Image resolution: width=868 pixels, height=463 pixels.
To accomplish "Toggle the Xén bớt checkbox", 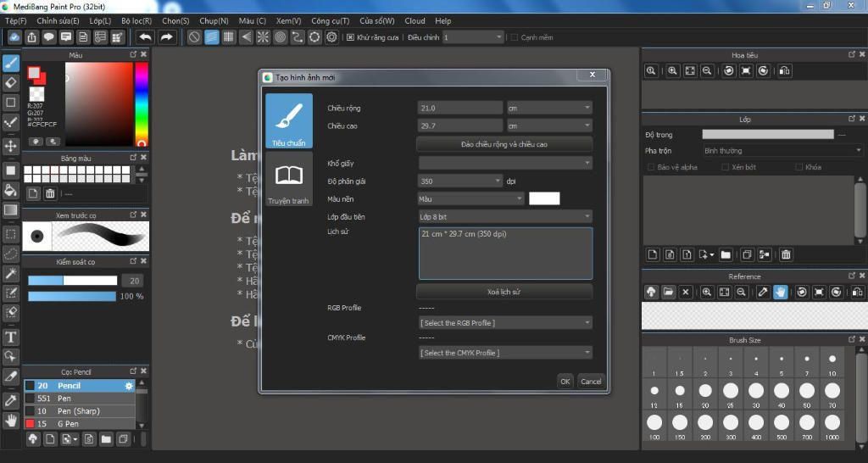I will (726, 167).
